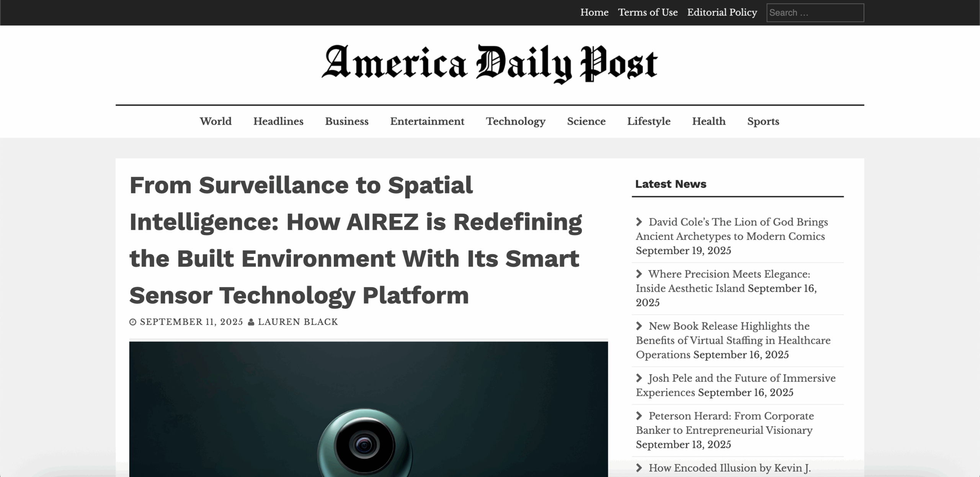Open the World section
The height and width of the screenshot is (477, 980).
(216, 121)
